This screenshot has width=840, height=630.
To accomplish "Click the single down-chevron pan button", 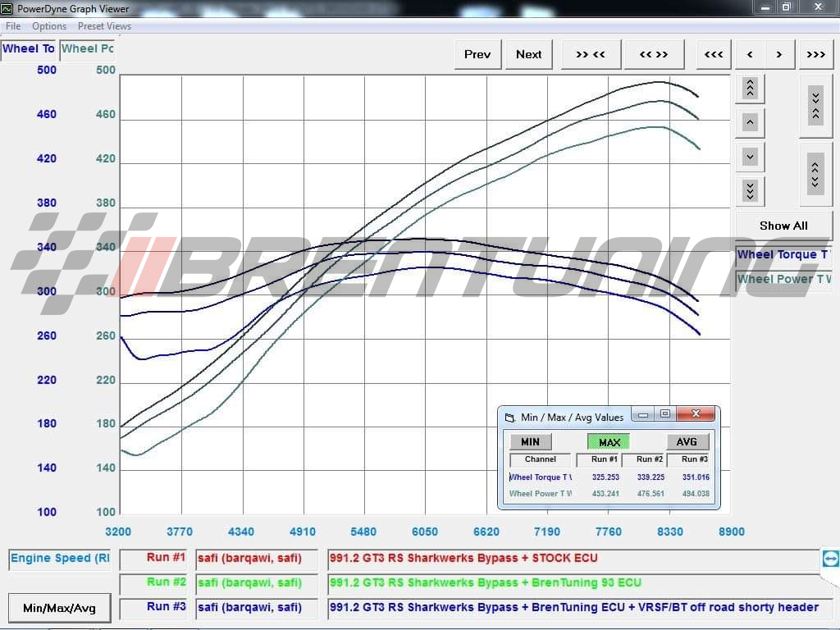I will [750, 157].
